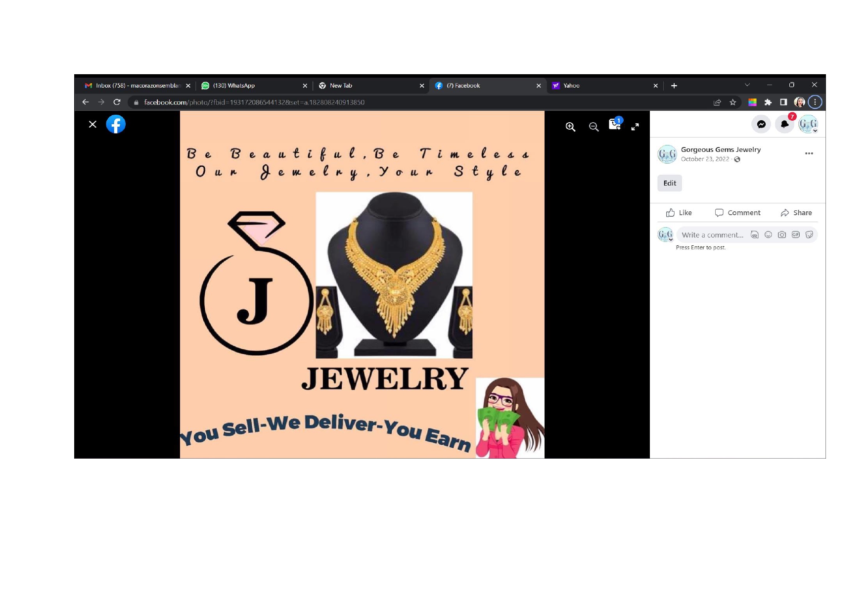This screenshot has height=614, width=868.
Task: Go forward in browser history
Action: click(x=101, y=102)
